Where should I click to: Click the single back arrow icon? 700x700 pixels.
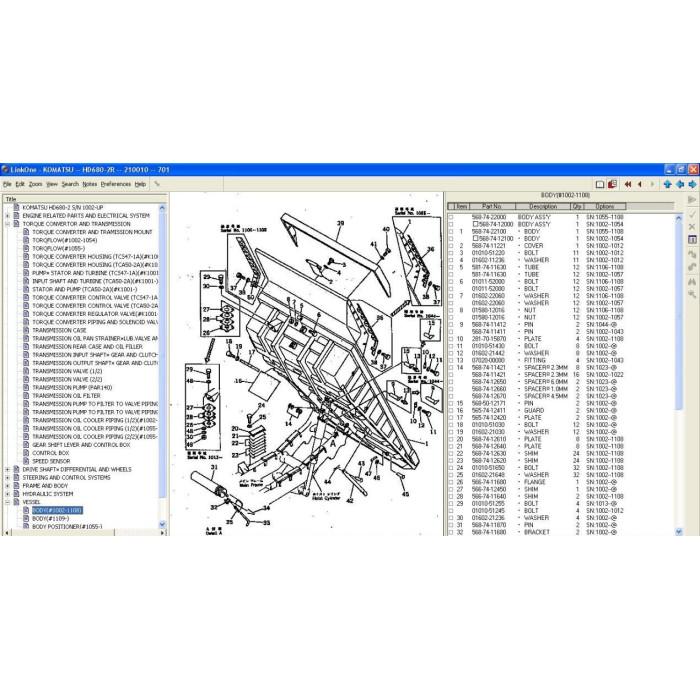(640, 184)
